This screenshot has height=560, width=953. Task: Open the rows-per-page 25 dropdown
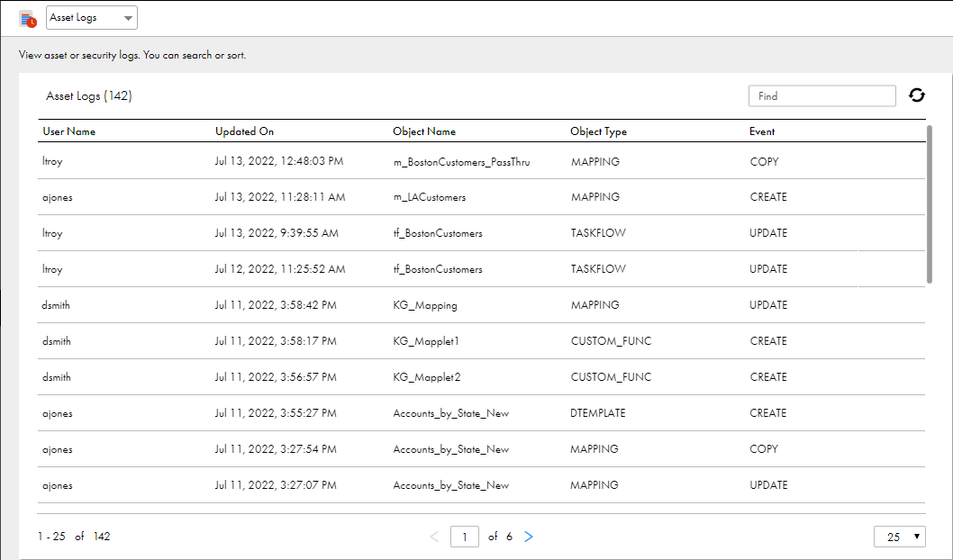tap(900, 537)
